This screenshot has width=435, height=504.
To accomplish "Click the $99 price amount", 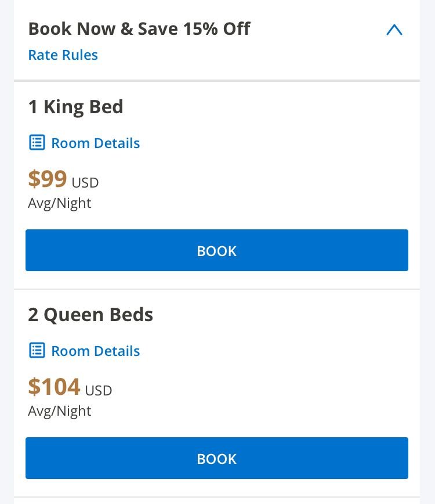I will click(48, 179).
